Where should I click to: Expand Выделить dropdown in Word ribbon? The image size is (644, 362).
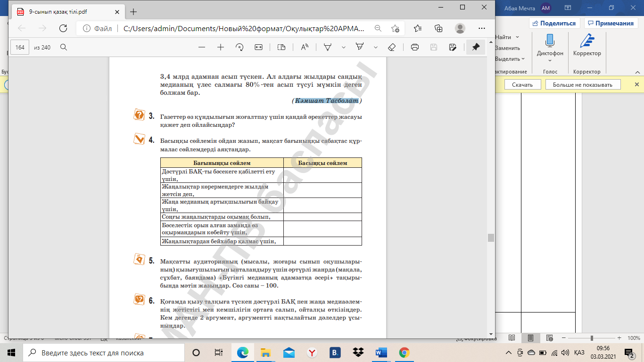pos(523,59)
